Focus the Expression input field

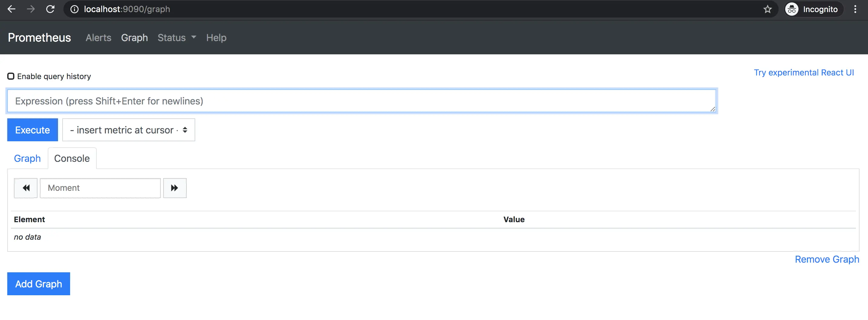pos(361,101)
